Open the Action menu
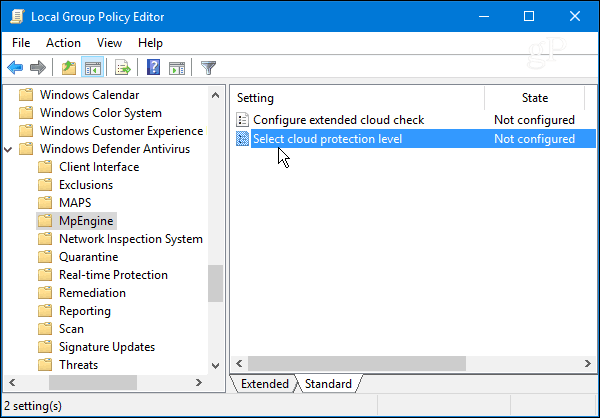 [64, 43]
